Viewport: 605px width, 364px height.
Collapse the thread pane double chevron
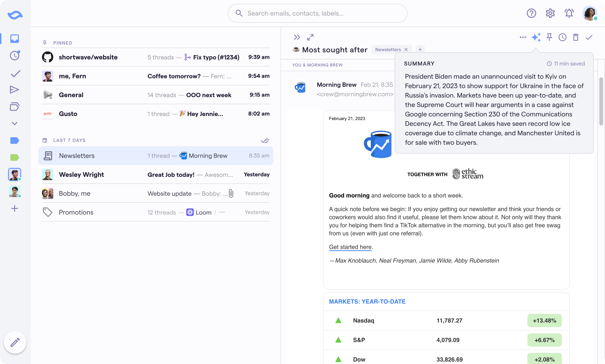pos(297,37)
